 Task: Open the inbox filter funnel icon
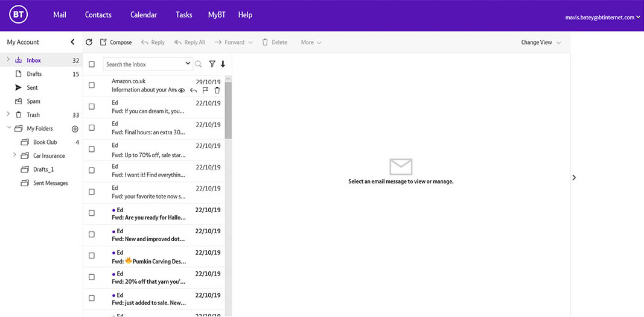click(x=212, y=64)
